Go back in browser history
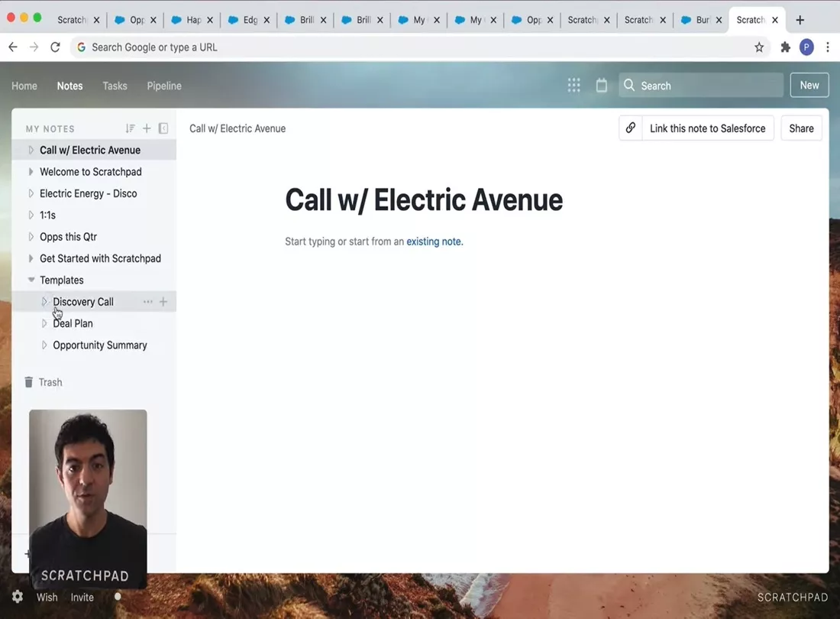 [x=13, y=47]
